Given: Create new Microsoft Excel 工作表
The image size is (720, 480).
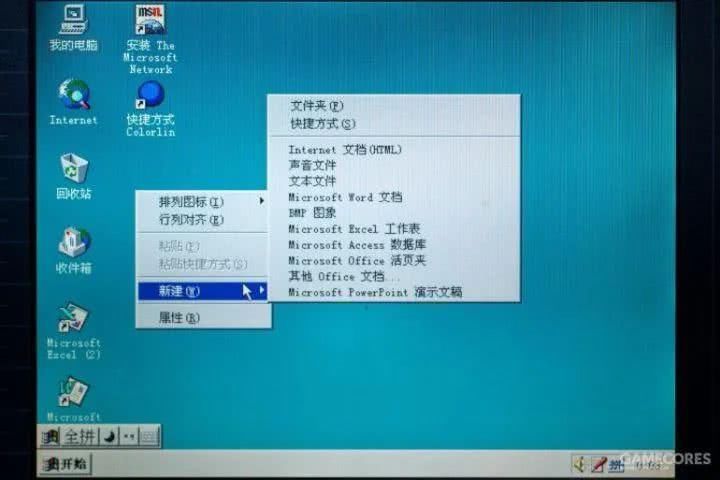Looking at the screenshot, I should click(x=394, y=229).
